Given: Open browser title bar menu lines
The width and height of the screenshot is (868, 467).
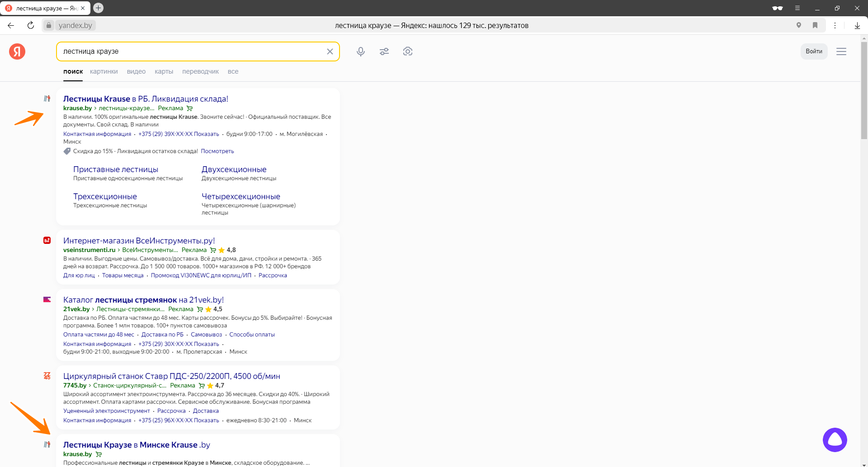Looking at the screenshot, I should point(797,8).
